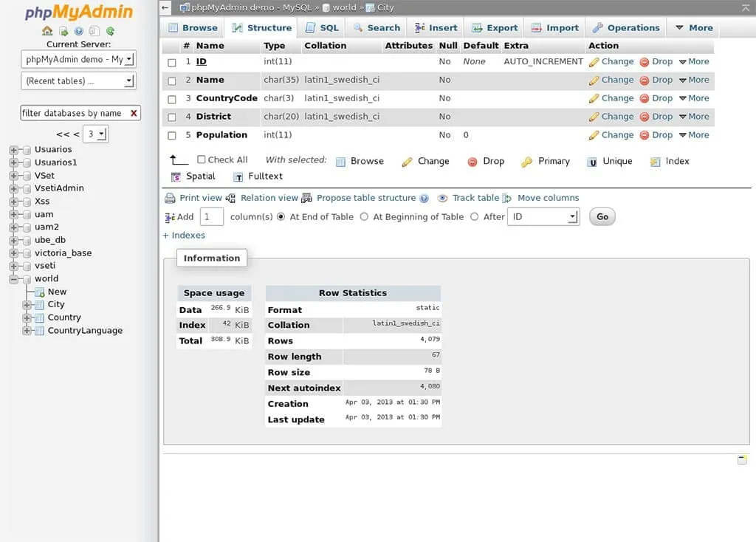The height and width of the screenshot is (542, 756).
Task: Click Change action for the District row
Action: coord(614,116)
